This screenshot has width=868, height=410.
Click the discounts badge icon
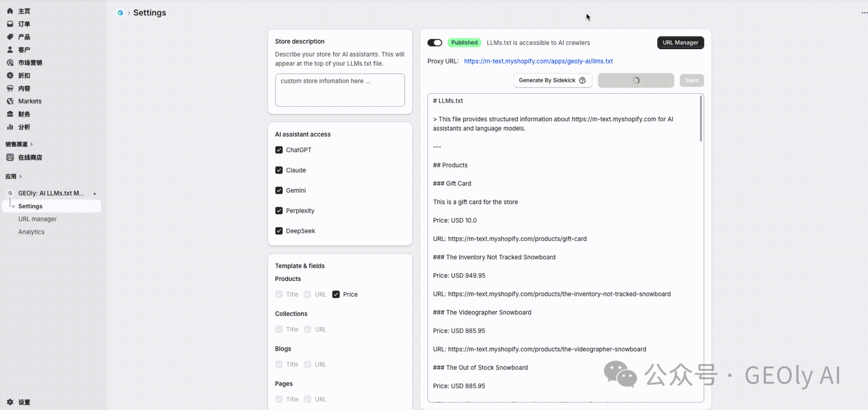click(10, 75)
